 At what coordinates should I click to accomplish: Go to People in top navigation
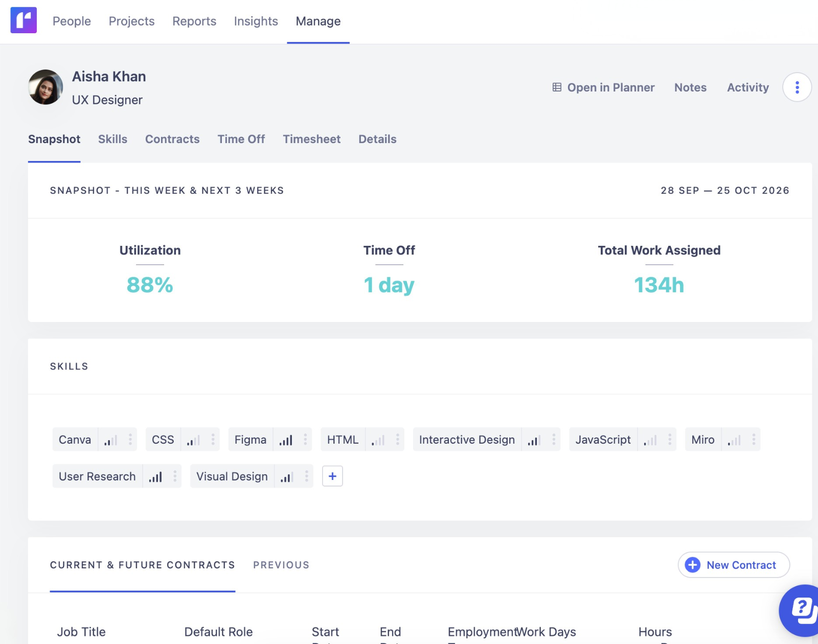tap(72, 21)
